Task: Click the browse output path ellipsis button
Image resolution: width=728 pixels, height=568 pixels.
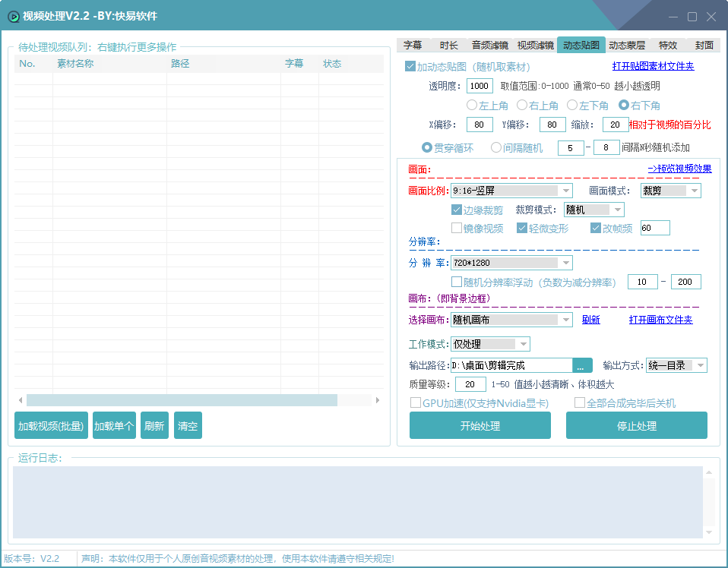Action: coord(582,365)
